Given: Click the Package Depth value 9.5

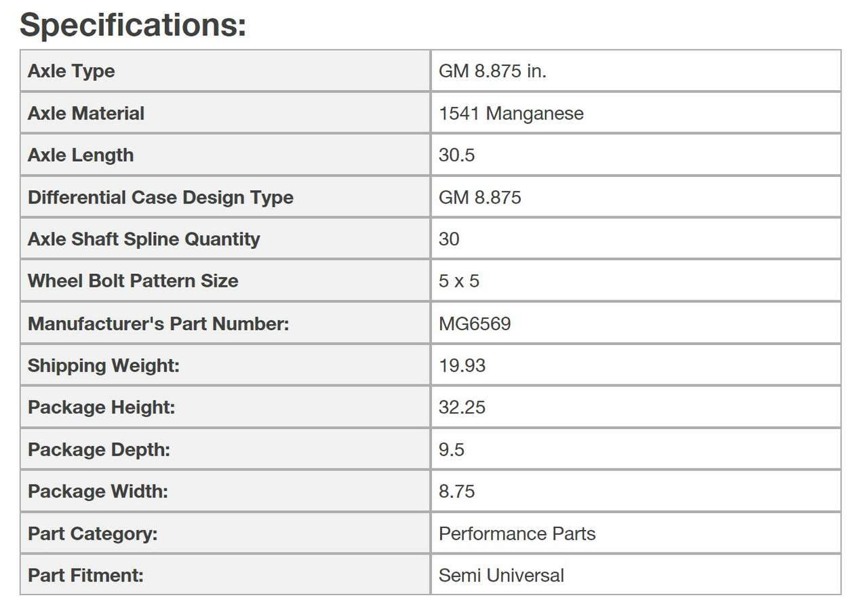Looking at the screenshot, I should pos(451,449).
